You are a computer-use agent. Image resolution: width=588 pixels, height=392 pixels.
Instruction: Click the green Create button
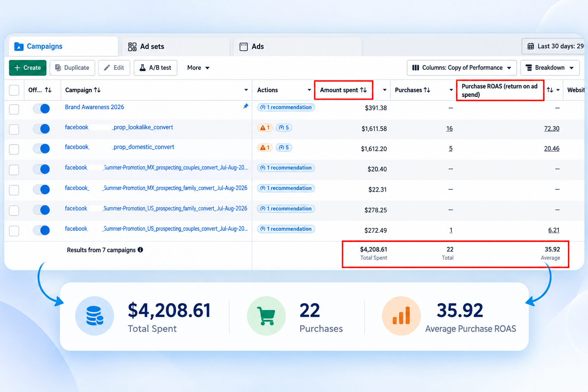(28, 68)
